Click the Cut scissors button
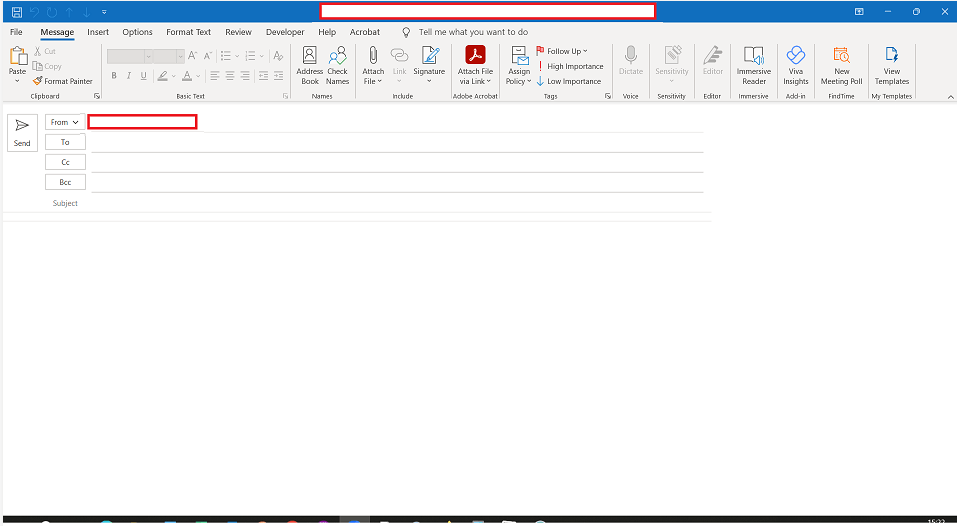 point(45,51)
